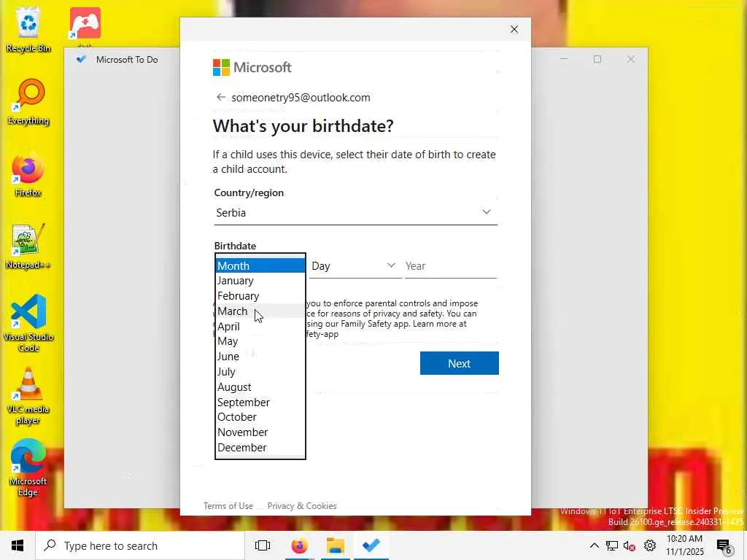Click the Type here to search box
The image size is (747, 560).
[140, 545]
